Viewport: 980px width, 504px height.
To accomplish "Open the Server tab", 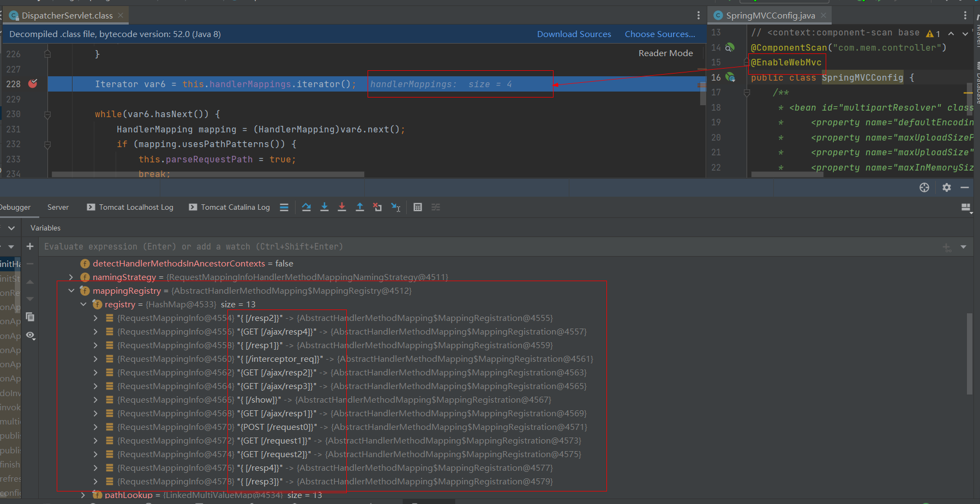I will pos(58,207).
